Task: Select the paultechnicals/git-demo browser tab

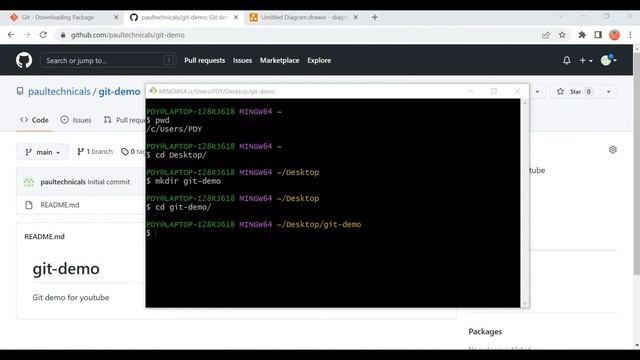Action: (184, 17)
